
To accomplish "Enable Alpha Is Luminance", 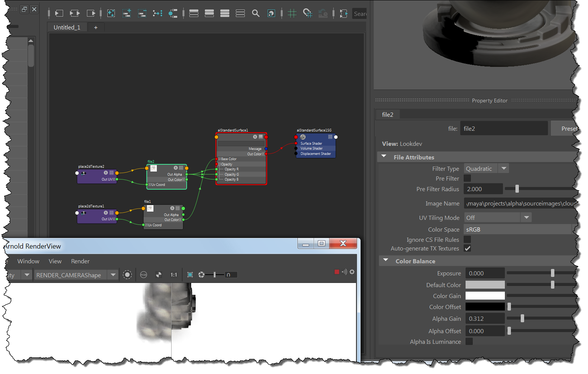I will coord(469,342).
